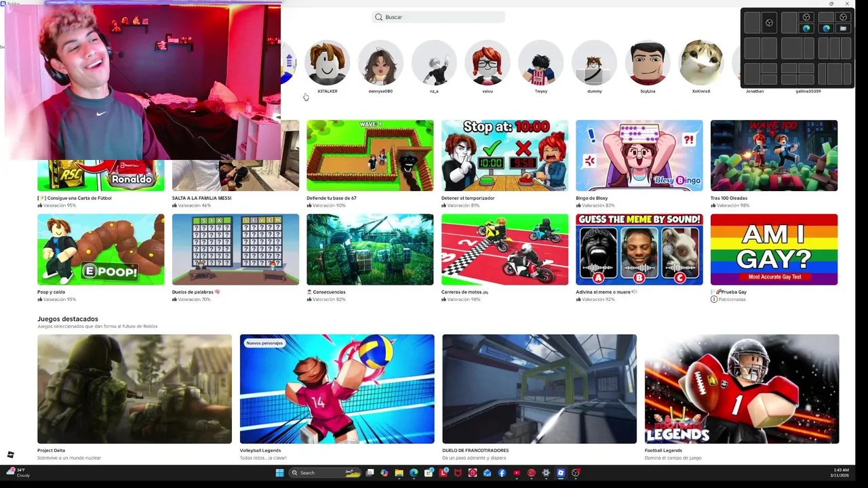Image resolution: width=868 pixels, height=488 pixels.
Task: Click the Prueba Gay game title
Action: 729,292
